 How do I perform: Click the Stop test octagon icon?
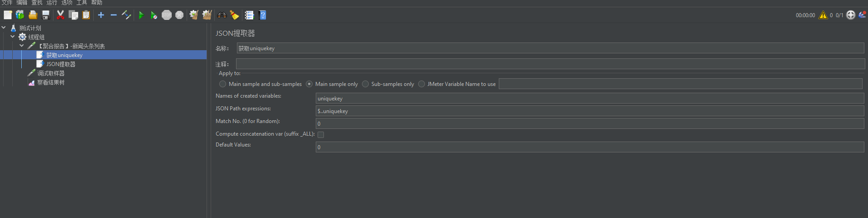[x=167, y=15]
